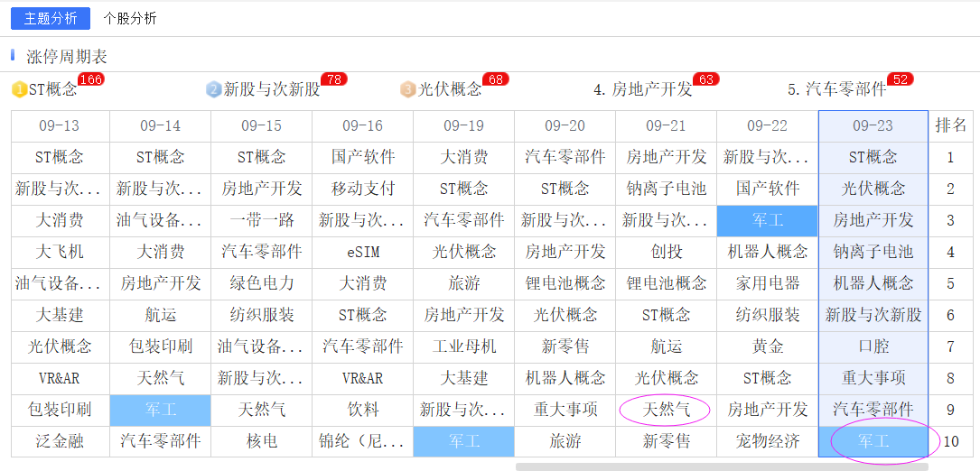Click the 包装印刷 cell under 09-13

click(x=60, y=411)
